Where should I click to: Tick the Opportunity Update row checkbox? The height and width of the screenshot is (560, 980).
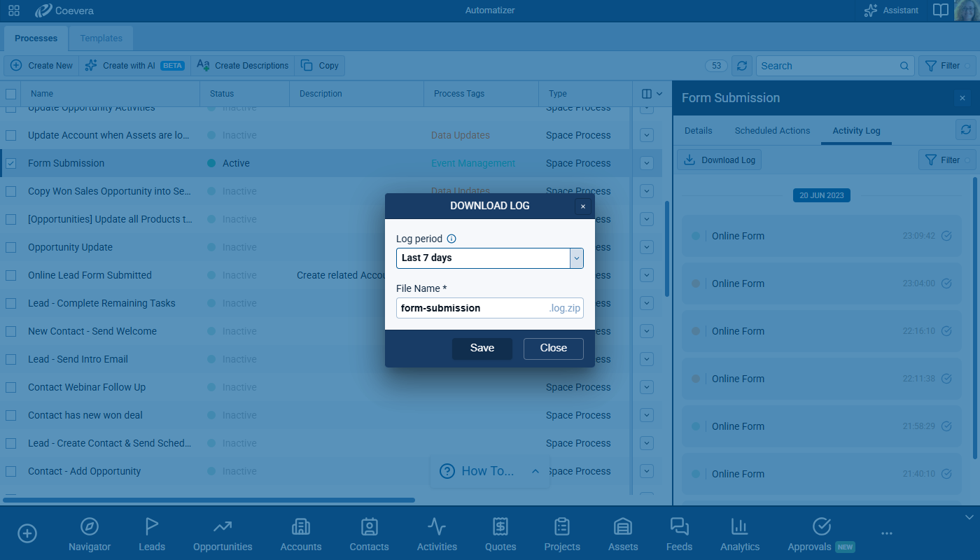[11, 247]
